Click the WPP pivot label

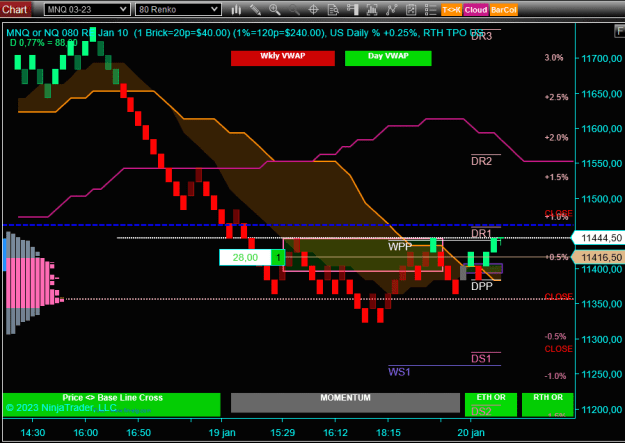coord(400,246)
